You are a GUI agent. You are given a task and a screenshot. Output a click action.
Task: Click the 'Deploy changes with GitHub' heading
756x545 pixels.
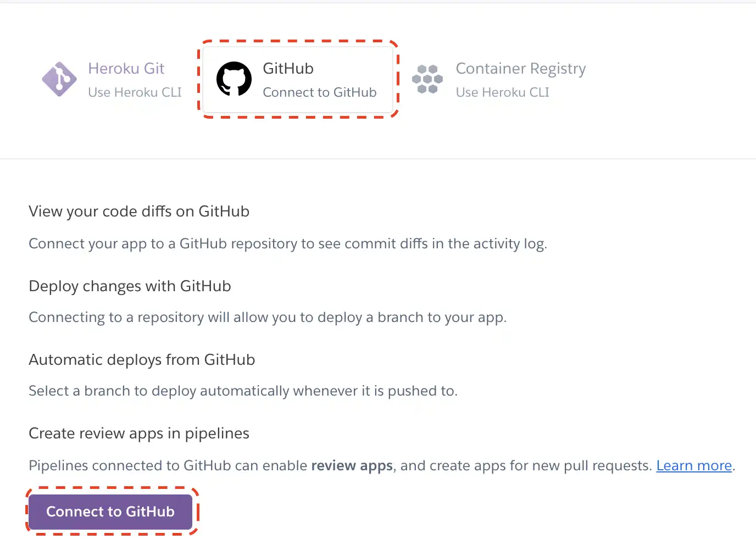[130, 286]
